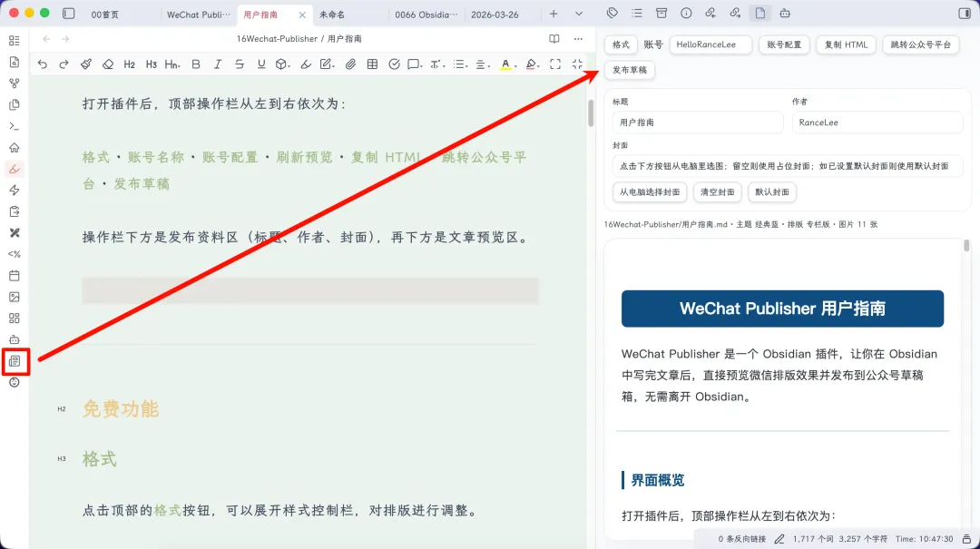Open the robot panel in right sidebar
This screenshot has width=980, height=549.
click(785, 13)
